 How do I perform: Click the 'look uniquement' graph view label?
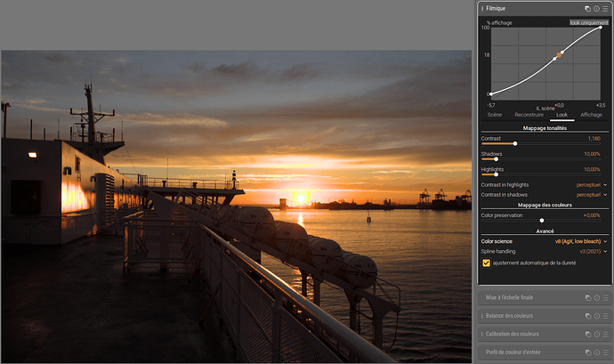589,23
